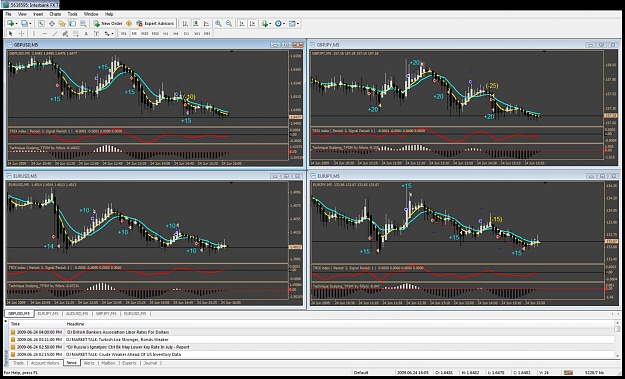Open the Window menu

click(x=91, y=14)
